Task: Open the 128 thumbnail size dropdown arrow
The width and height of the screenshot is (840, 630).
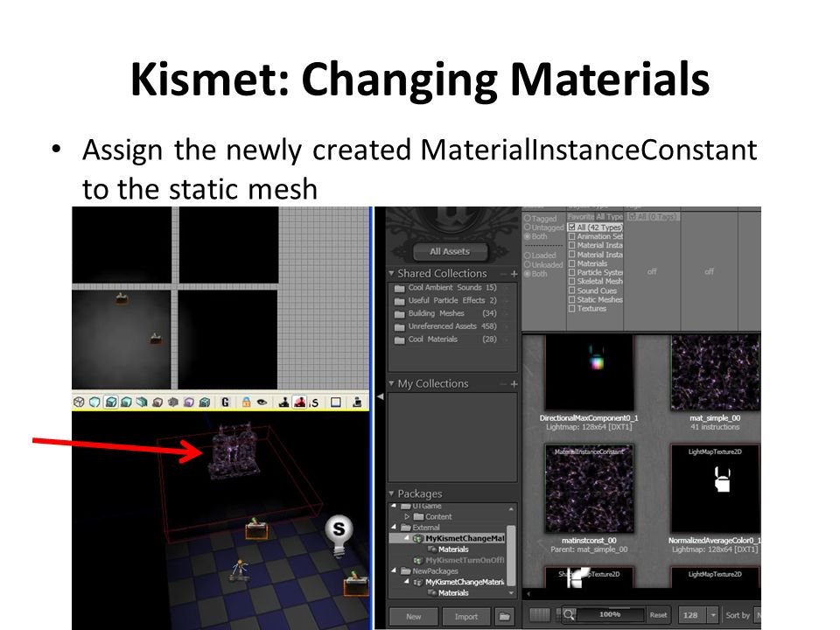Action: tap(713, 615)
